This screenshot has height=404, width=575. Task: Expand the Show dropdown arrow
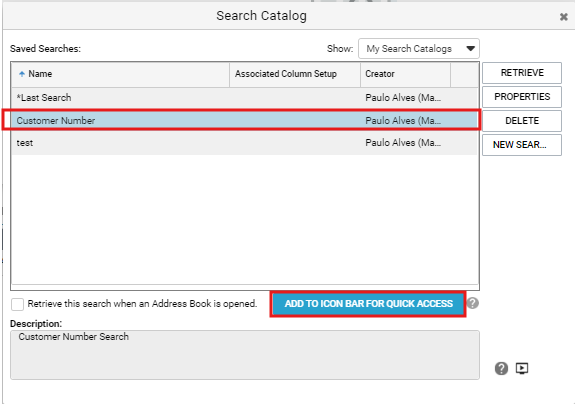coord(470,49)
